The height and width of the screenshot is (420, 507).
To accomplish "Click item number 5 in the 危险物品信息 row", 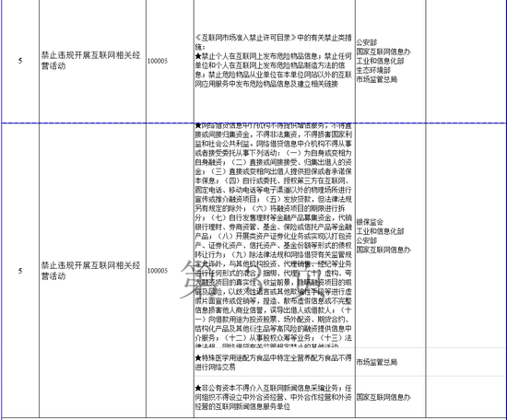I will click(20, 61).
